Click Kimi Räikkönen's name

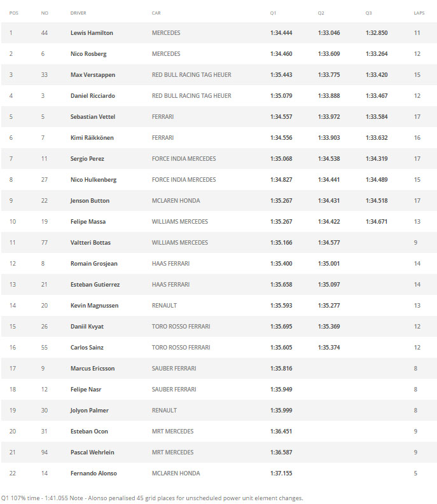click(92, 137)
